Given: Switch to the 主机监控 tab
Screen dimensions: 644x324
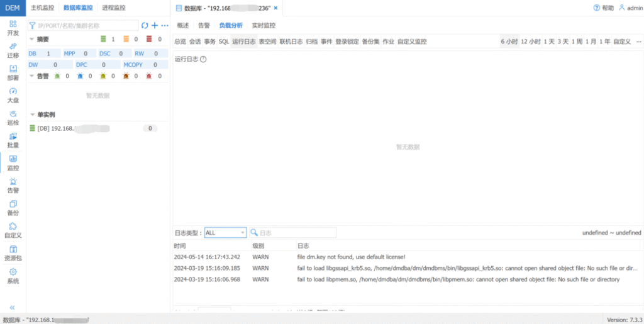Looking at the screenshot, I should pos(43,8).
